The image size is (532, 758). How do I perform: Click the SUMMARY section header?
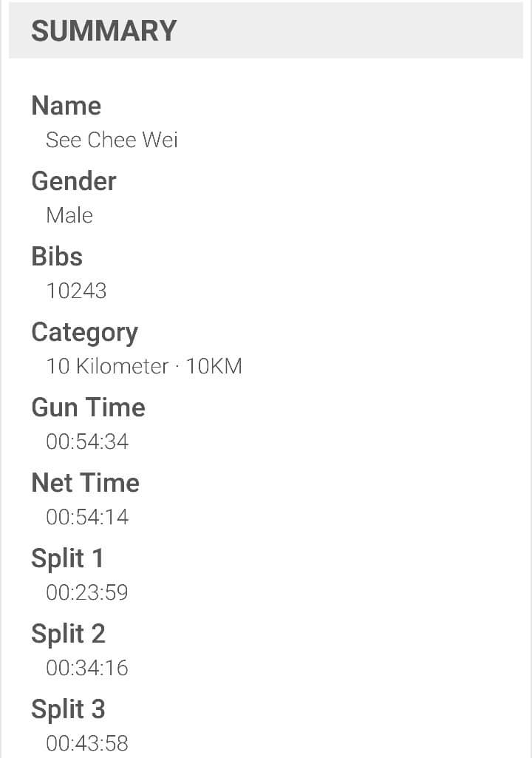pyautogui.click(x=104, y=31)
